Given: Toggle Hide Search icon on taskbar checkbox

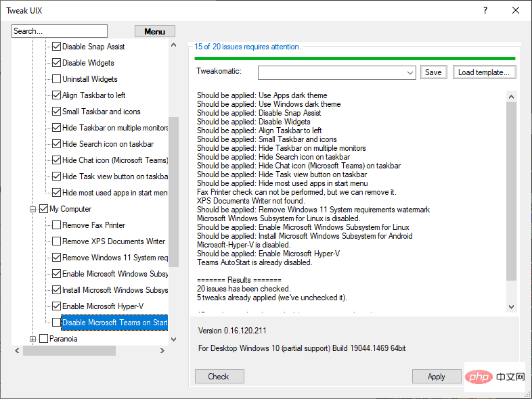Looking at the screenshot, I should [x=57, y=144].
